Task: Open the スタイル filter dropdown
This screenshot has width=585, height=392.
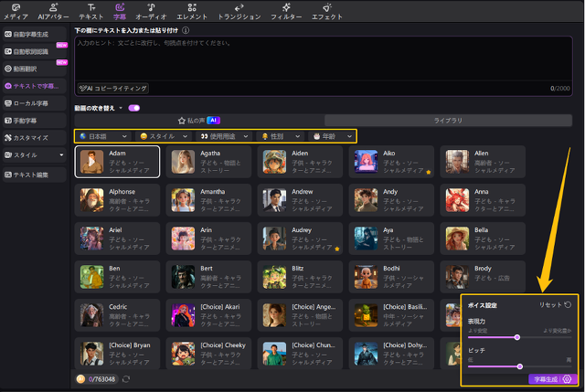Action: pyautogui.click(x=164, y=136)
